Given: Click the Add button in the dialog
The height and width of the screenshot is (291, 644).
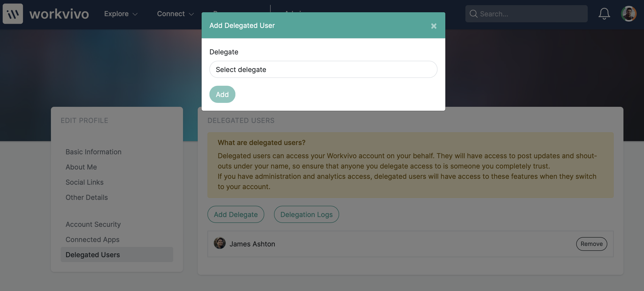Looking at the screenshot, I should point(222,94).
